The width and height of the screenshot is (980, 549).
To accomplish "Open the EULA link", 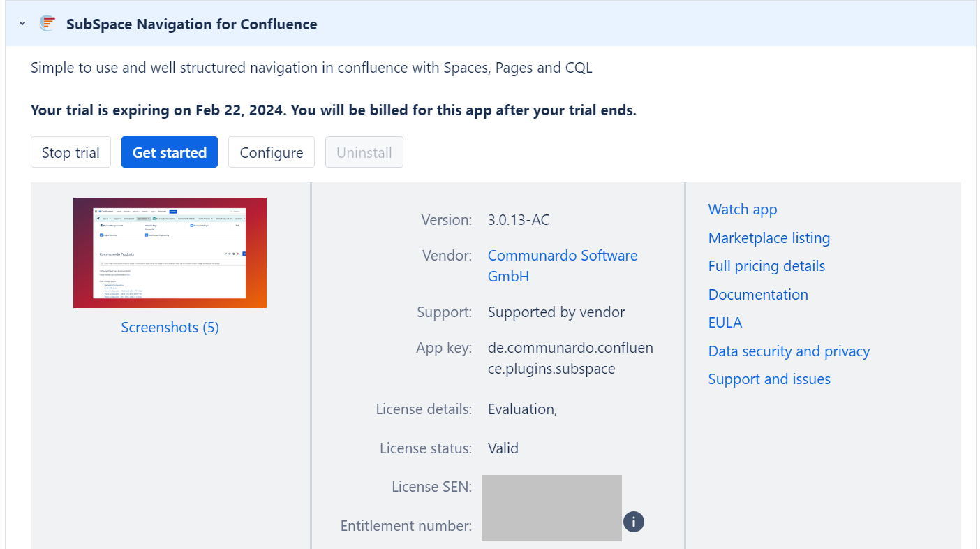I will click(725, 323).
